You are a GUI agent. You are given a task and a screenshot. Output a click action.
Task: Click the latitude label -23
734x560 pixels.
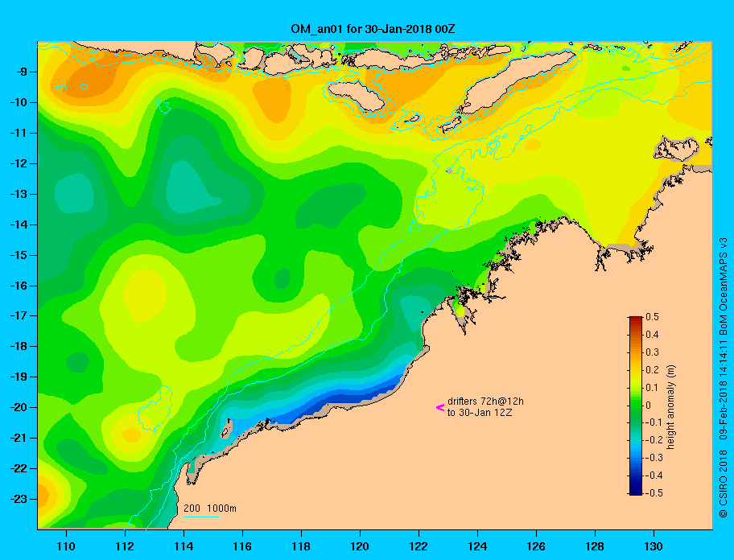[x=18, y=499]
